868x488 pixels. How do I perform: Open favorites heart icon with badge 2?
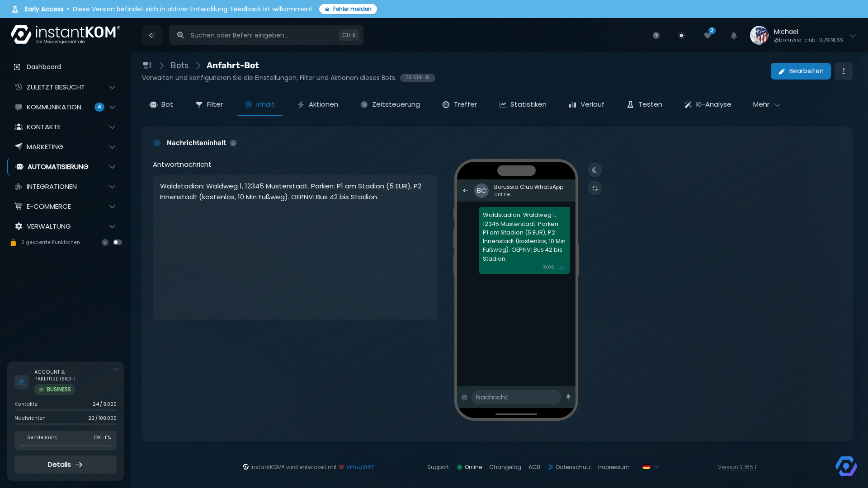[x=708, y=35]
